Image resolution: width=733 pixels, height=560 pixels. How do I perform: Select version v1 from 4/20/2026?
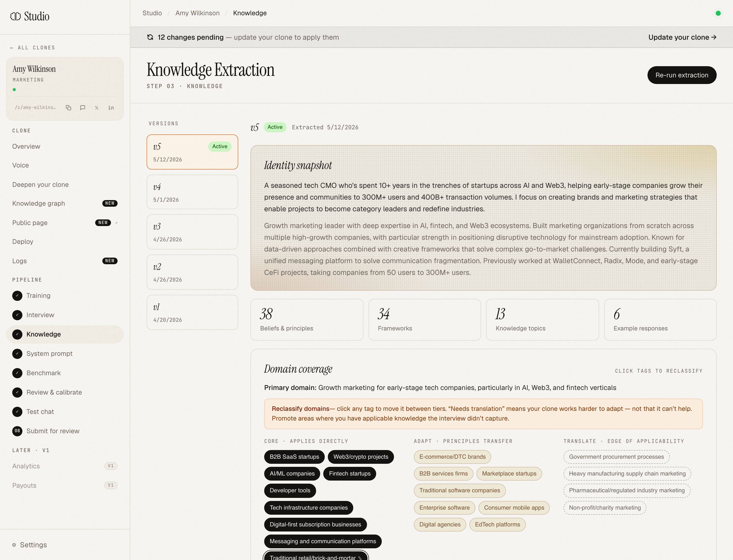click(192, 312)
